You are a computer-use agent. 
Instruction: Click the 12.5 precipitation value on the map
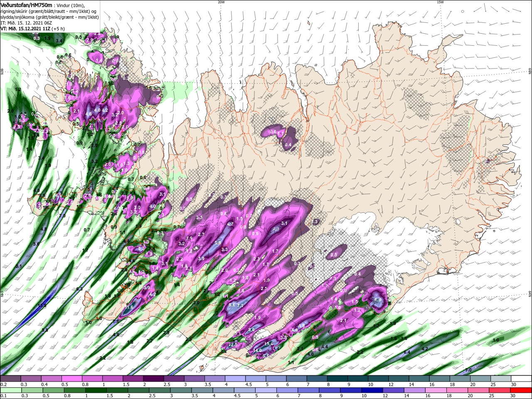[233, 345]
